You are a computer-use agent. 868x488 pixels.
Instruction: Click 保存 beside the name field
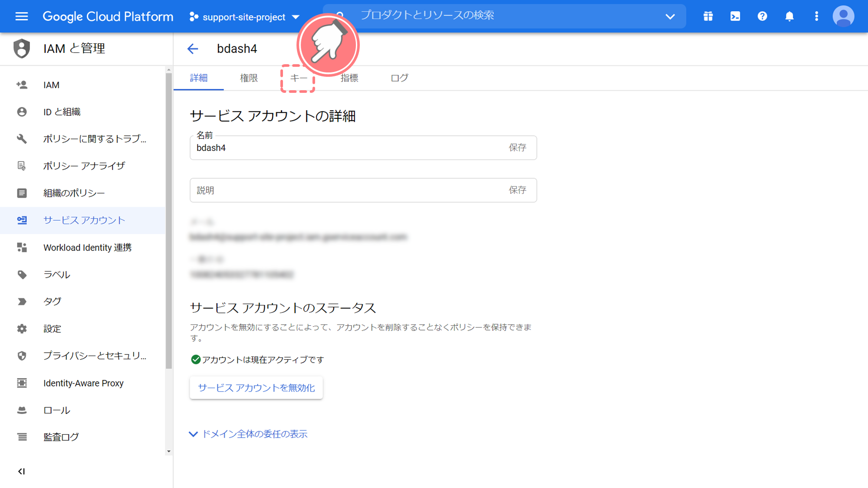[517, 147]
